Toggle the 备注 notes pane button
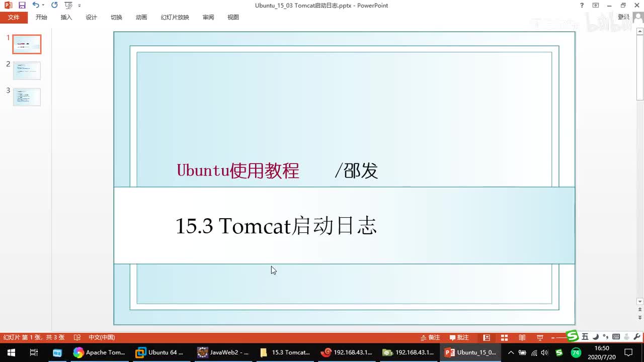 (x=430, y=337)
